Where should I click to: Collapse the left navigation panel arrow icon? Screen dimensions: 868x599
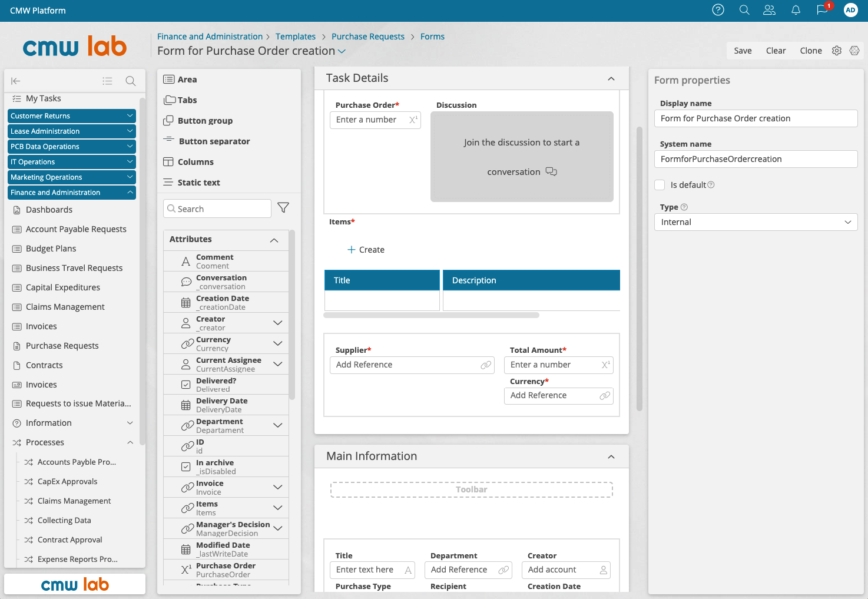(x=16, y=81)
